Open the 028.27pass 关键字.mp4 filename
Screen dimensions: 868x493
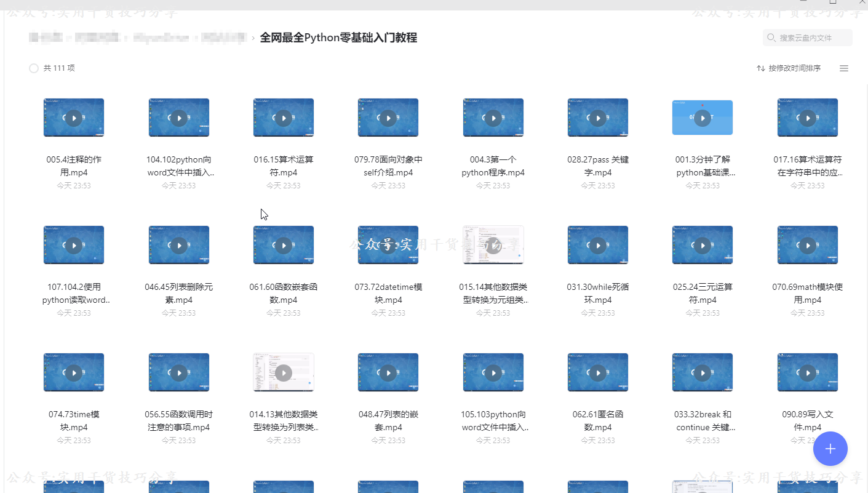597,166
